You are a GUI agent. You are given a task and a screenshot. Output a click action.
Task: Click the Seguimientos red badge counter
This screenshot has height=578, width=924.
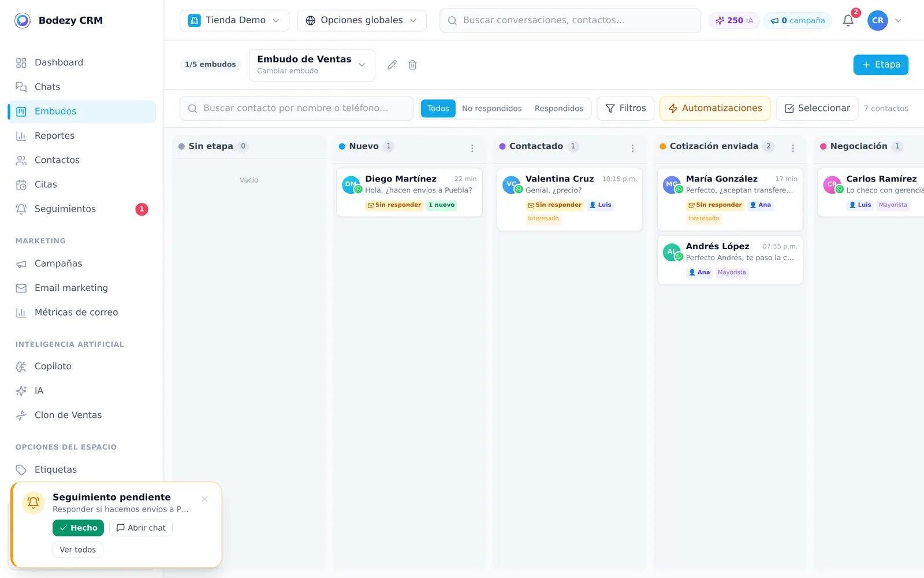(x=141, y=209)
